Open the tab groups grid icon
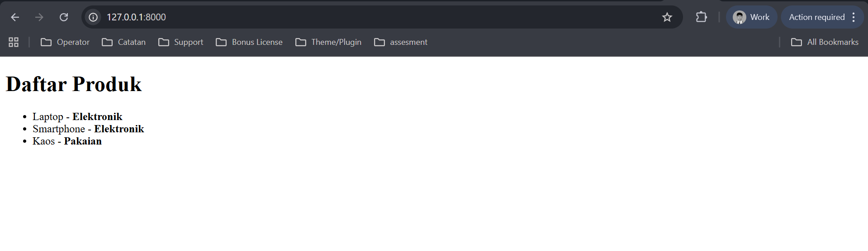The height and width of the screenshot is (251, 868). (14, 42)
